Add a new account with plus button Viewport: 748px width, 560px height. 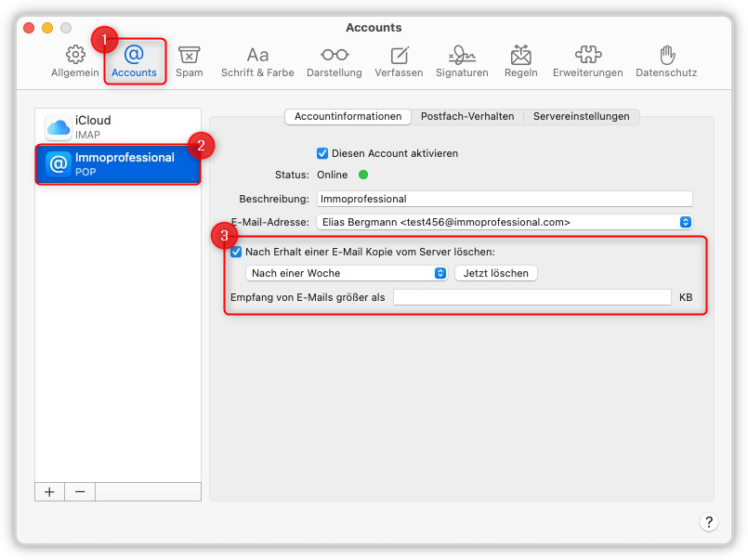pyautogui.click(x=49, y=492)
